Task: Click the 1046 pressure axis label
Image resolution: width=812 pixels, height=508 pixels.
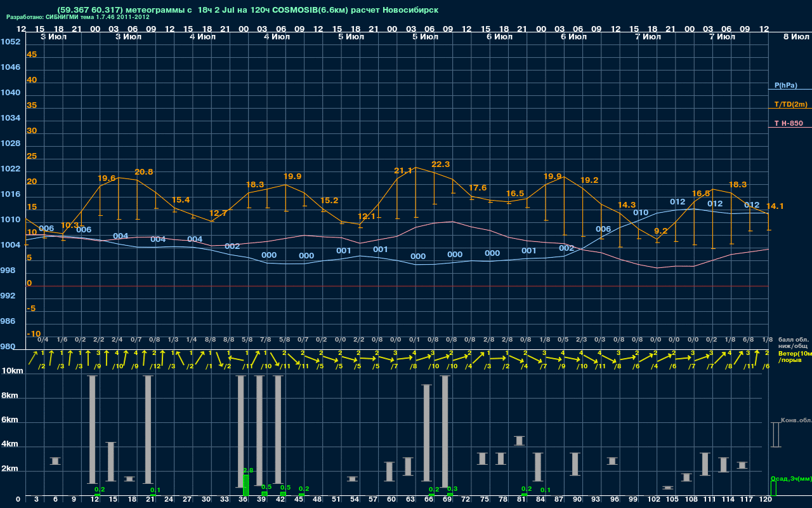Action: 10,67
